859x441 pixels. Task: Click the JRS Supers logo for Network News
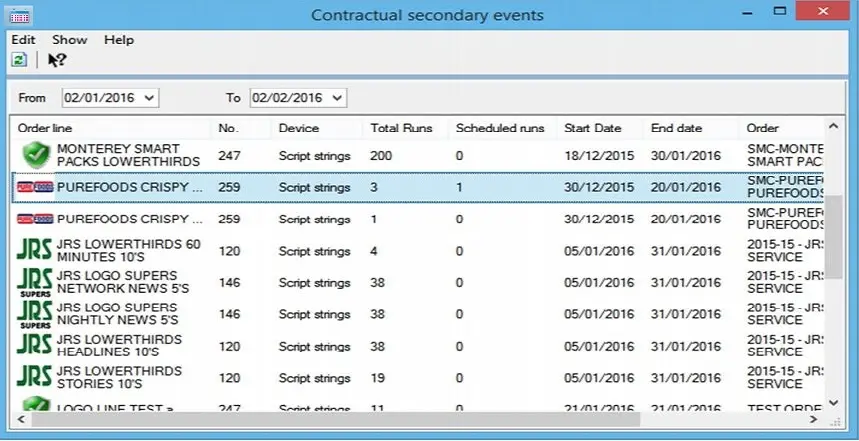pos(36,282)
